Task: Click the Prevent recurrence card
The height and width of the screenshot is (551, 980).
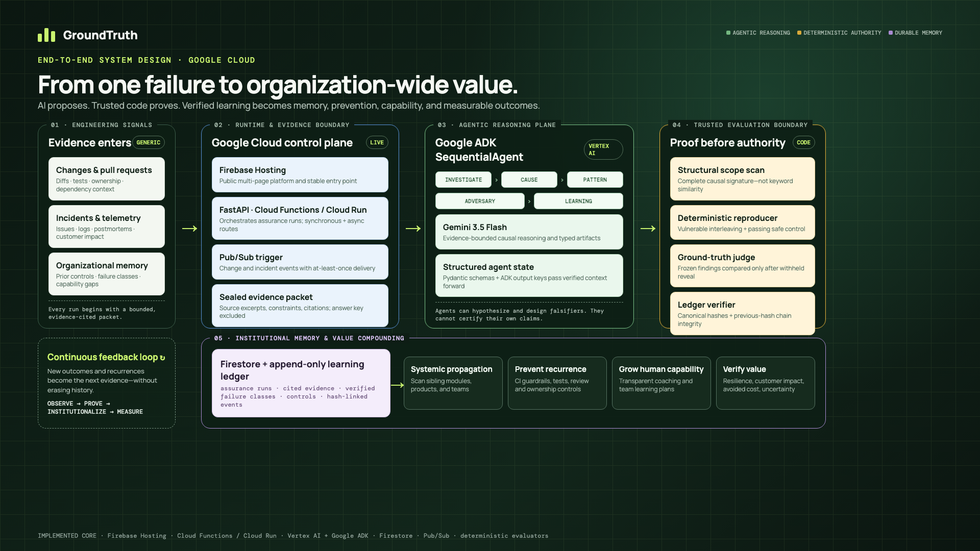Action: [x=557, y=383]
